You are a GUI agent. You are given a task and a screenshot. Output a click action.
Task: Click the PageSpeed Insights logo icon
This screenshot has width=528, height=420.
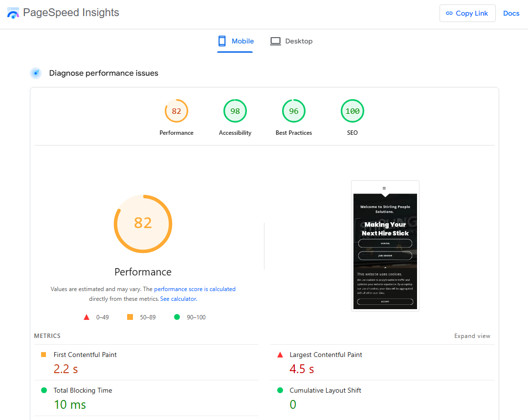click(x=13, y=13)
